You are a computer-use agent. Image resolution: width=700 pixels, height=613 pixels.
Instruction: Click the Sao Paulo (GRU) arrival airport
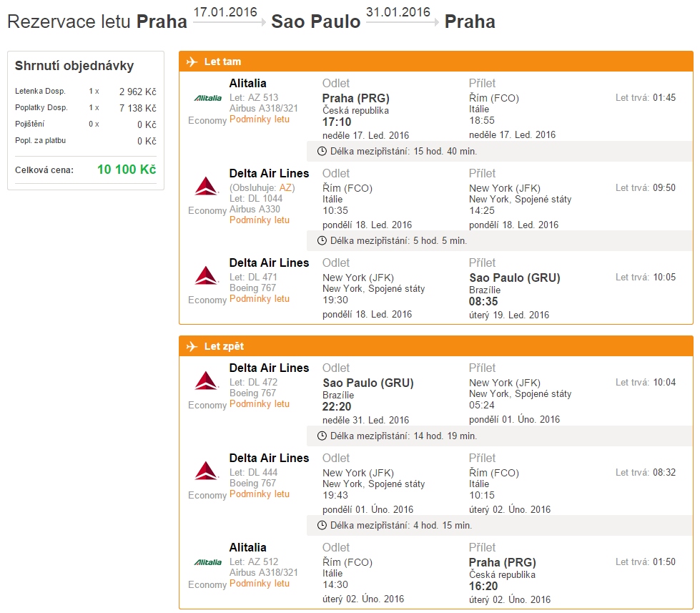pos(514,278)
